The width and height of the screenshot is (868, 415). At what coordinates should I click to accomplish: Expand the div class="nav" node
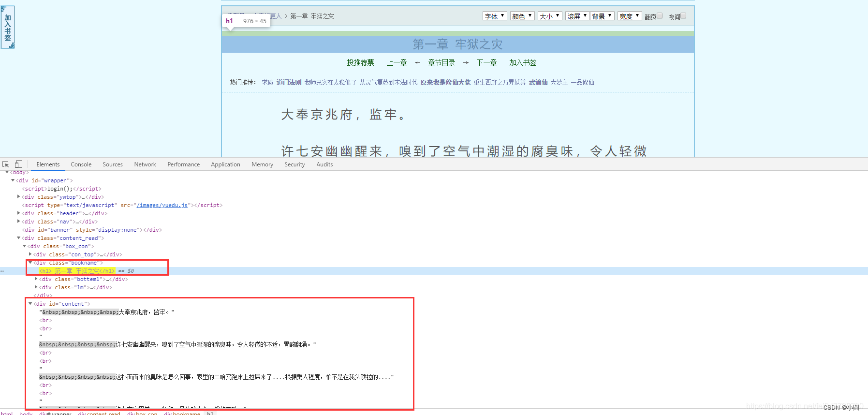[x=18, y=222]
